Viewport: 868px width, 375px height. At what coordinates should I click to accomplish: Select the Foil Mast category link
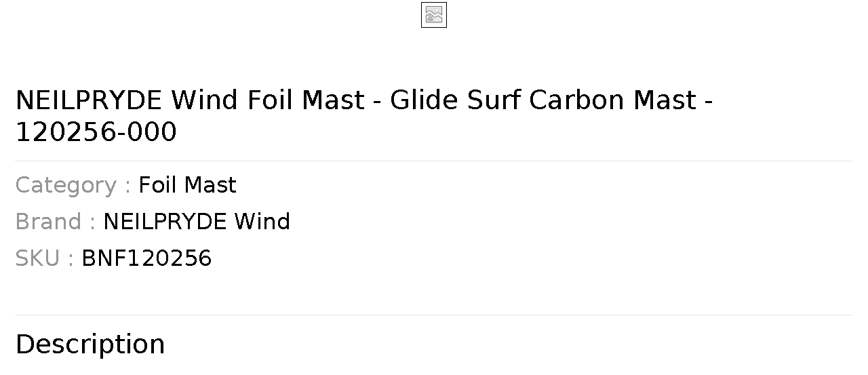click(187, 185)
